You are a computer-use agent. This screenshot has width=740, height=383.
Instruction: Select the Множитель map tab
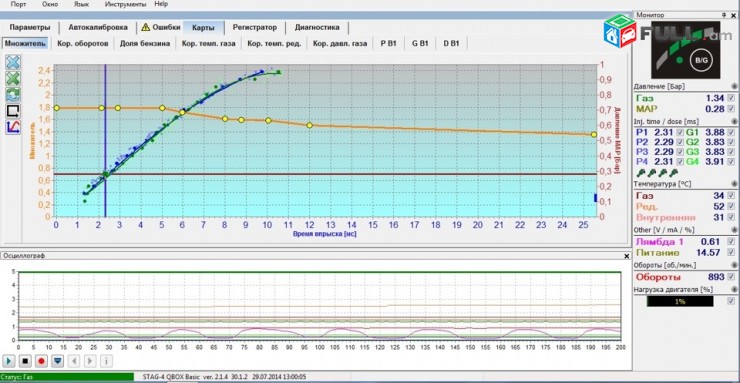click(25, 43)
